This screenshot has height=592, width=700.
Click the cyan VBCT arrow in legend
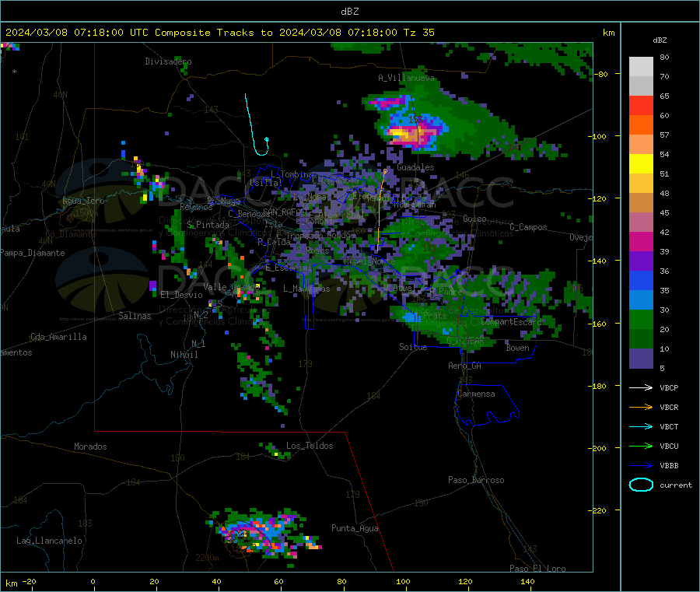tap(641, 427)
